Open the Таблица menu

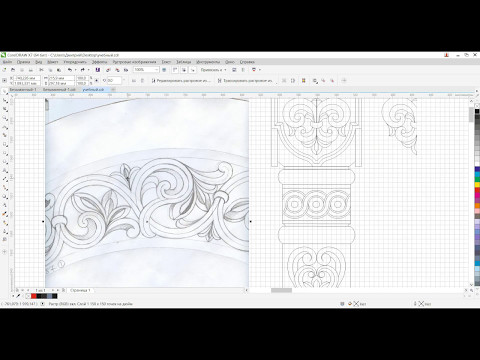[183, 62]
